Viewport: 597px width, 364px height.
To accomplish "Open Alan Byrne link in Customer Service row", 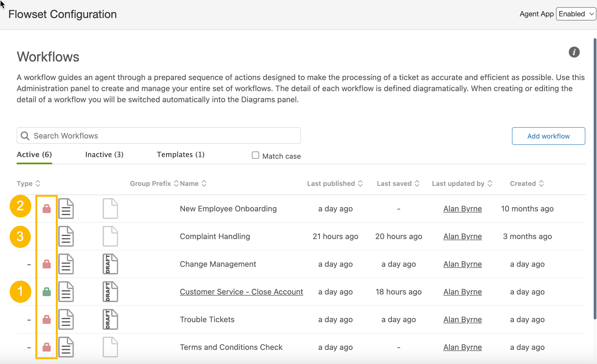I will (463, 292).
